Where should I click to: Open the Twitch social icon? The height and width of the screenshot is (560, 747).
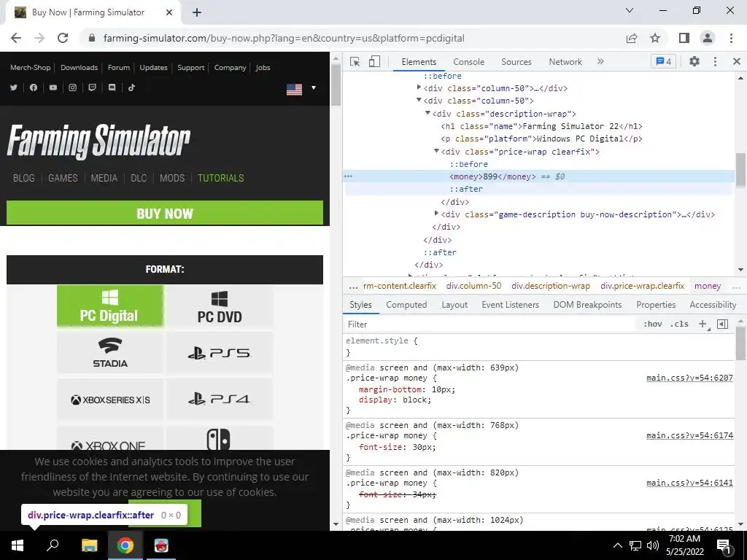click(x=93, y=87)
